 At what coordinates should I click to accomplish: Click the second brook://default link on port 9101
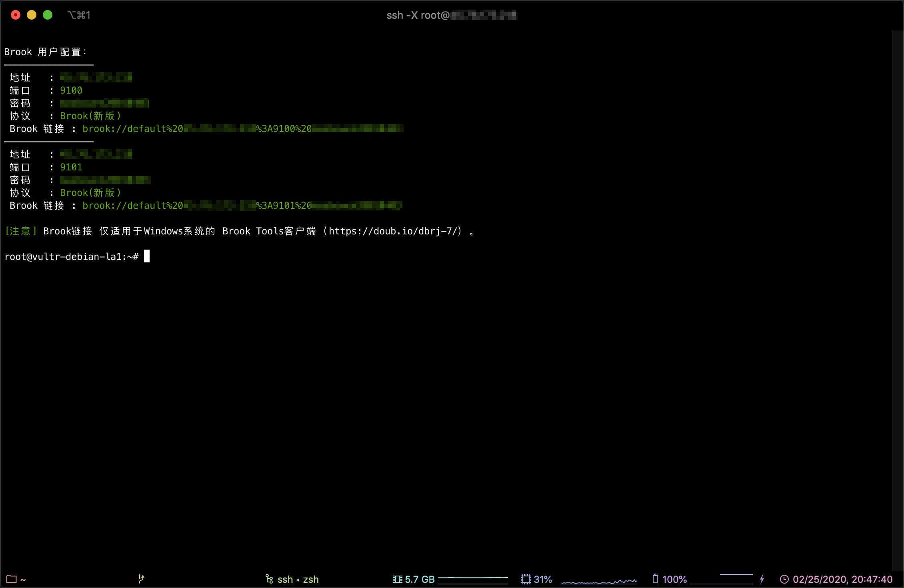pos(242,206)
